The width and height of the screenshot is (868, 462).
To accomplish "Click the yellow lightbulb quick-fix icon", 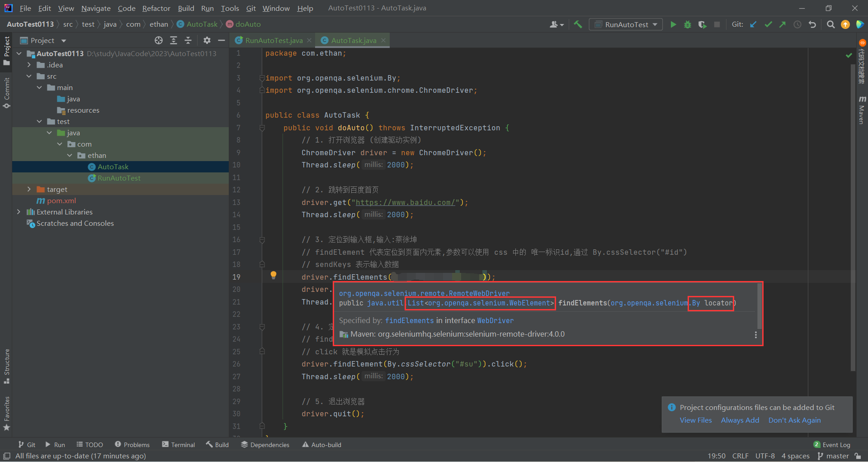I will [274, 275].
